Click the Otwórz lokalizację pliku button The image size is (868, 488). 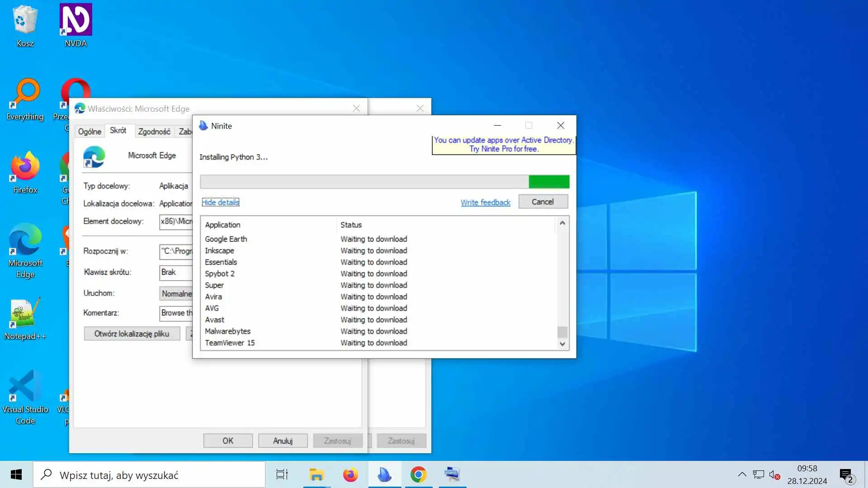pos(132,334)
